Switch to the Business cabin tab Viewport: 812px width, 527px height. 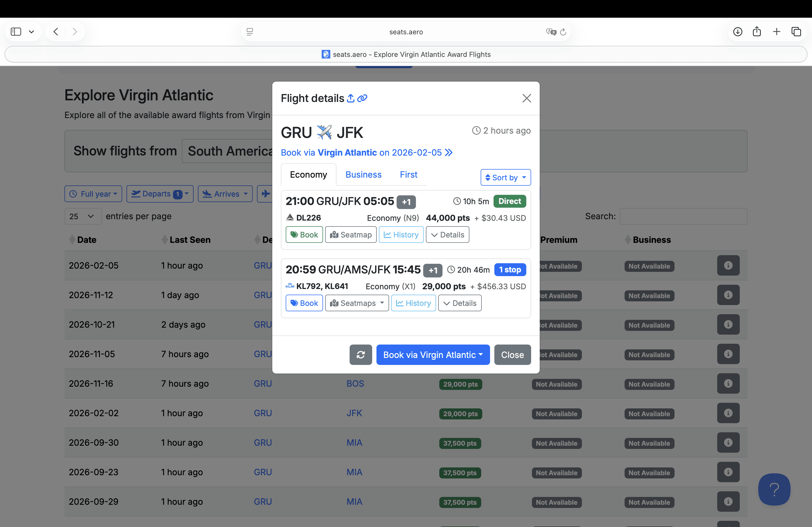coord(363,174)
